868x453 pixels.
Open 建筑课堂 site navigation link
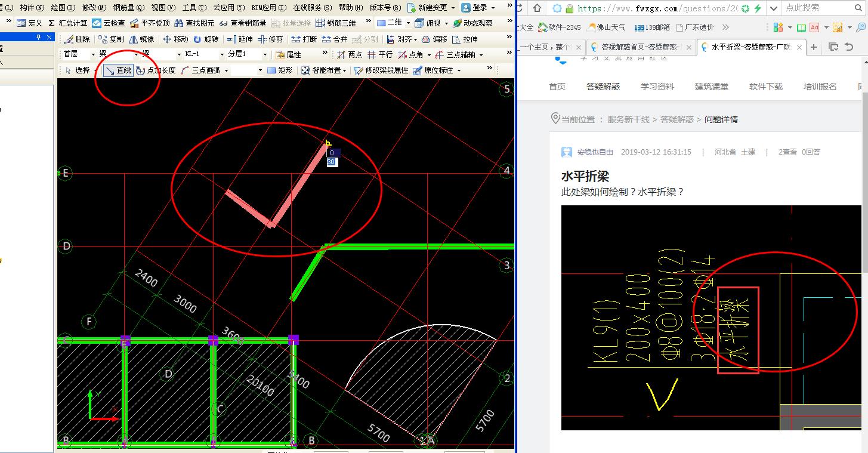712,87
